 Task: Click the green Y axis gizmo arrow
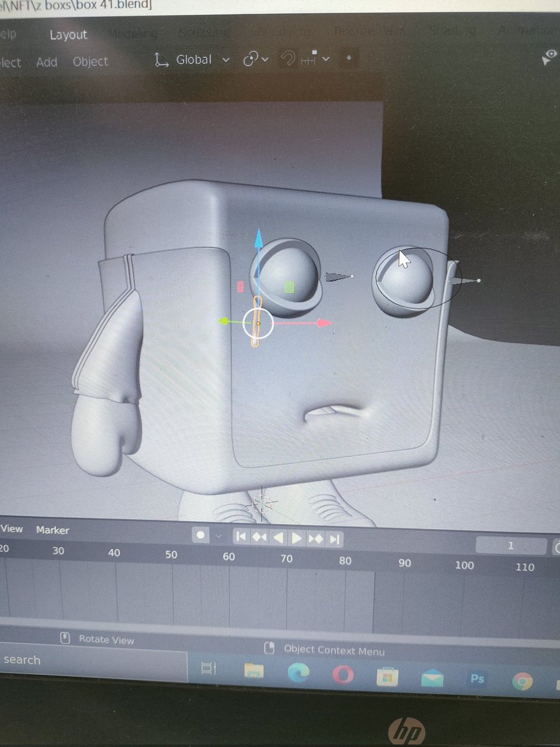tap(224, 321)
